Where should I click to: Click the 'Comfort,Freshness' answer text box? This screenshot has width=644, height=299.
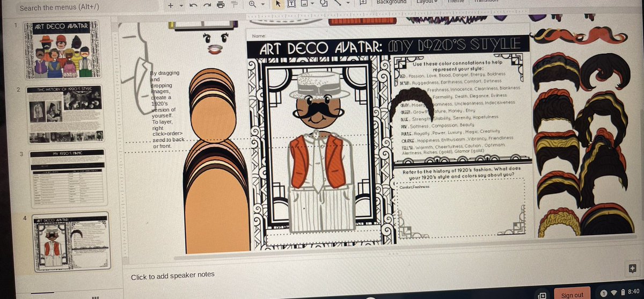(x=461, y=207)
